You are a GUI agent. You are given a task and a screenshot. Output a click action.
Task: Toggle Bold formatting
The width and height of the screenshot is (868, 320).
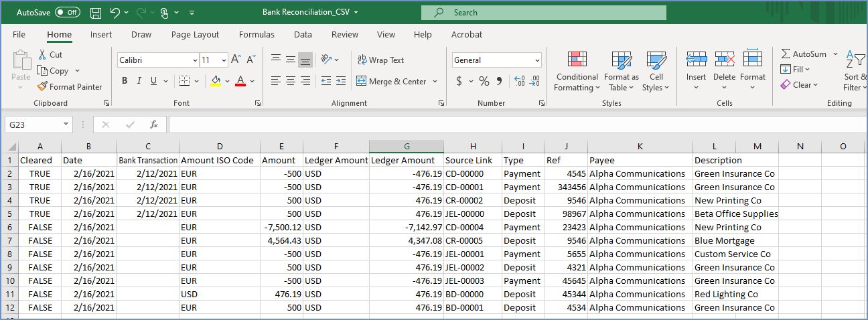(x=125, y=81)
